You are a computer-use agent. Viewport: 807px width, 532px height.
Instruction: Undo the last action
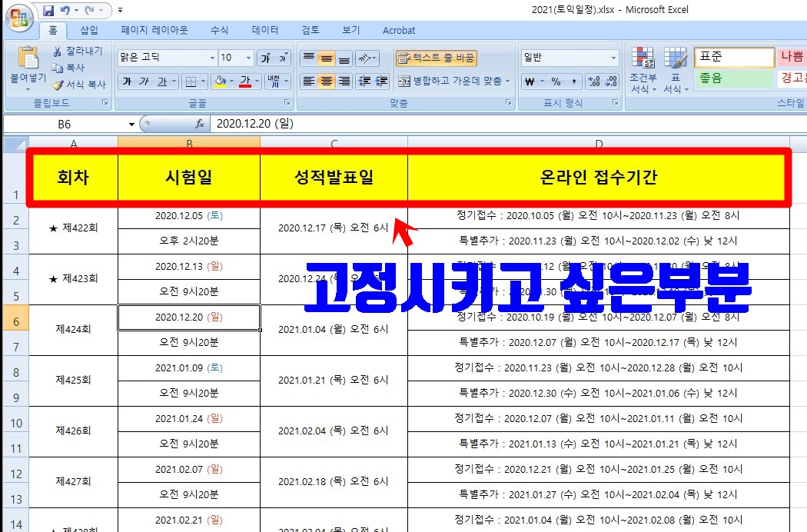(65, 10)
